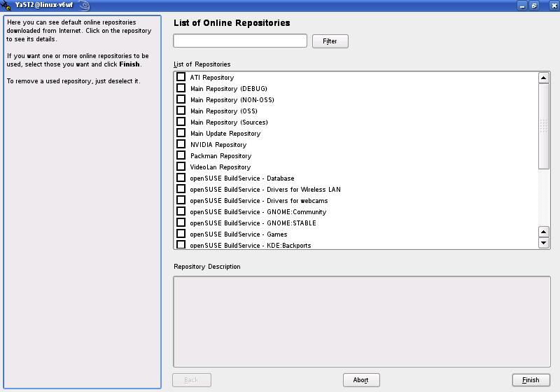560x392 pixels.
Task: Select 'openSUSE BuildService - Database' text
Action: [x=242, y=178]
